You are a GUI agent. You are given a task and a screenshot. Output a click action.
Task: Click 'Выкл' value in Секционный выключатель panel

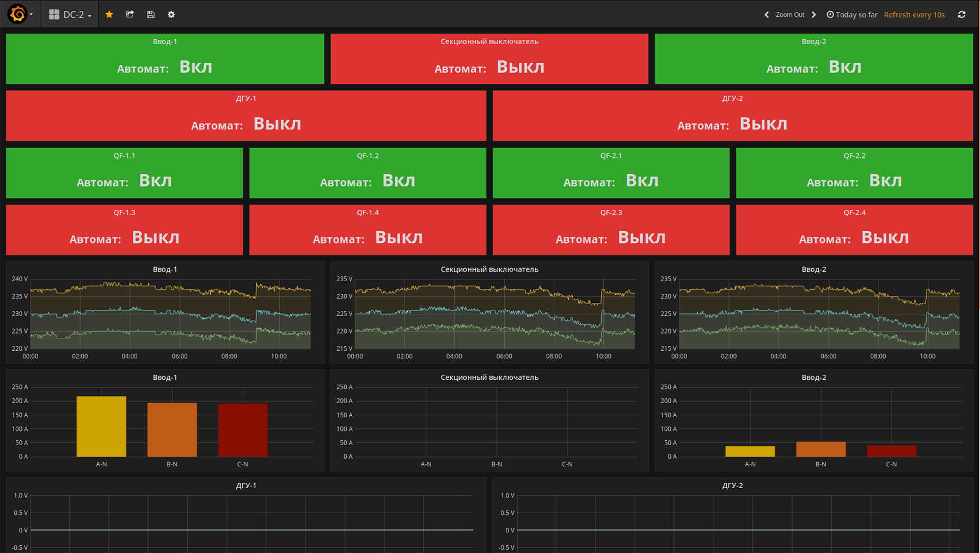[521, 67]
